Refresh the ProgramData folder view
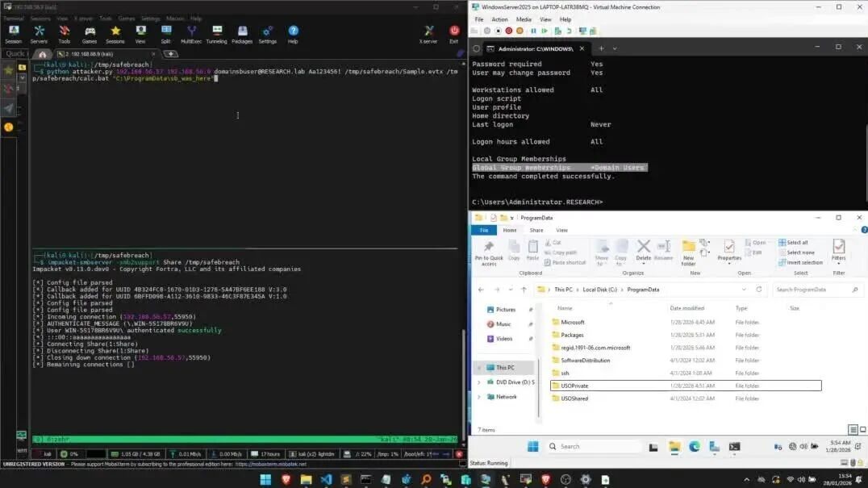Viewport: 868px width, 488px height. tap(759, 290)
